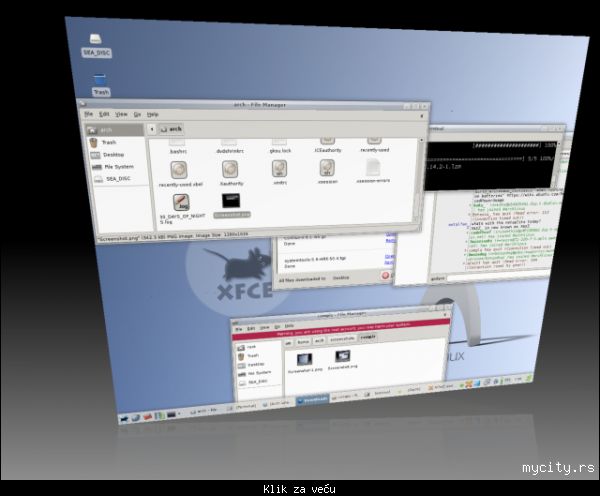This screenshot has height=496, width=600.
Task: Click the .gksu.lock file label
Action: (x=280, y=151)
